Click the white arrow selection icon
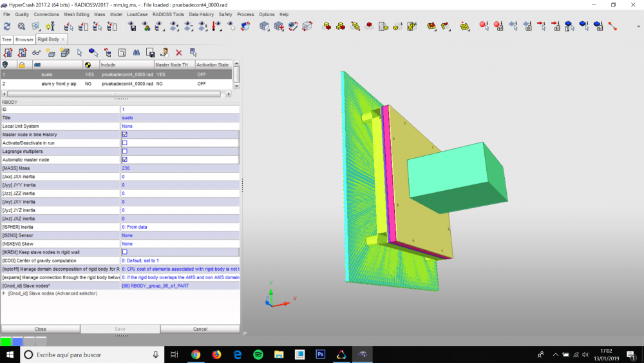Screen dimensions: 644x363 [x=79, y=53]
